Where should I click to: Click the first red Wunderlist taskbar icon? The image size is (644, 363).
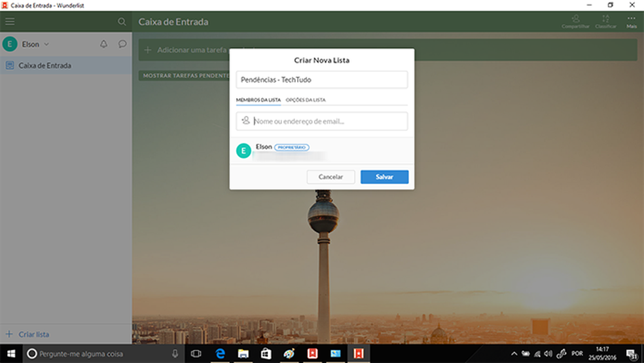click(313, 354)
